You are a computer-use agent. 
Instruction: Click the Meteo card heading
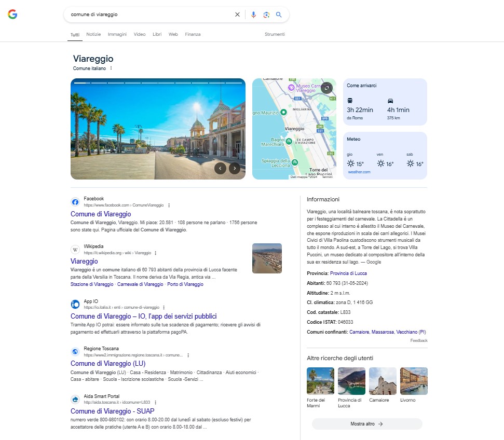[x=353, y=139]
